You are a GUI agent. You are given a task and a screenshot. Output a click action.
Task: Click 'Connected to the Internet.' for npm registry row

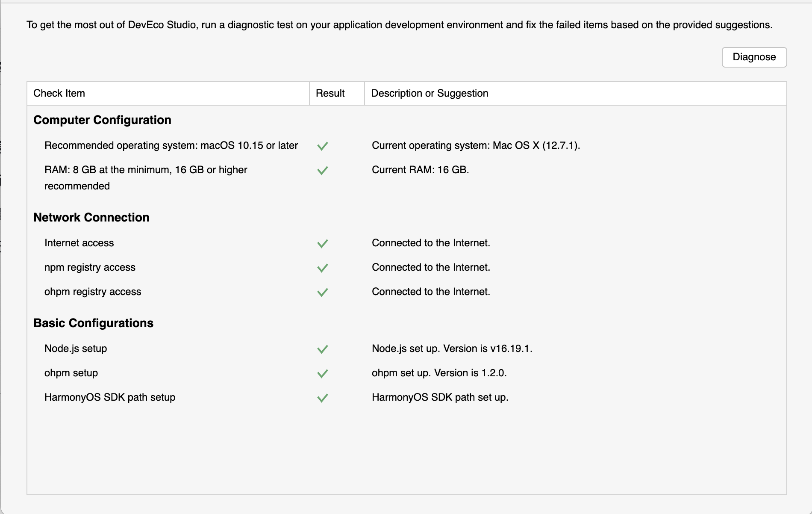(431, 267)
